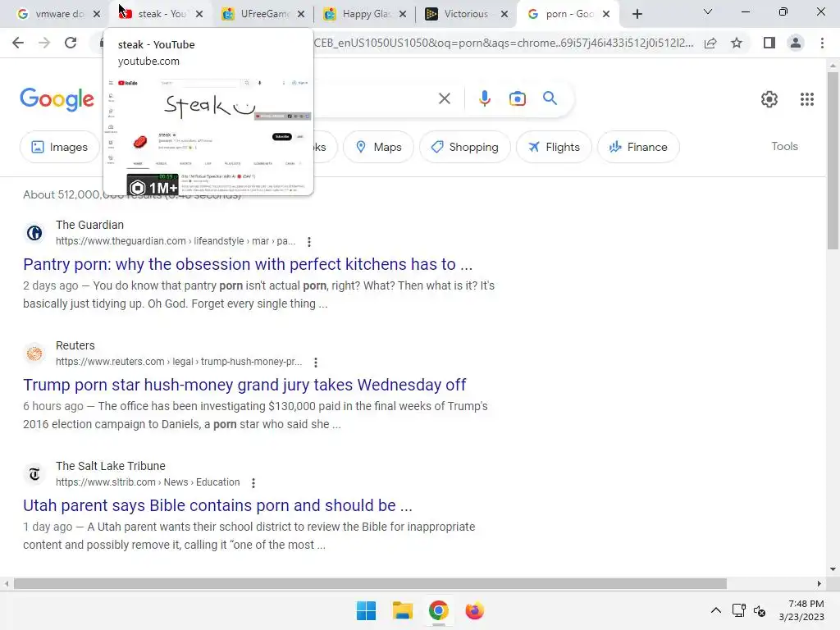Start voice search with microphone
This screenshot has width=840, height=630.
[x=484, y=98]
